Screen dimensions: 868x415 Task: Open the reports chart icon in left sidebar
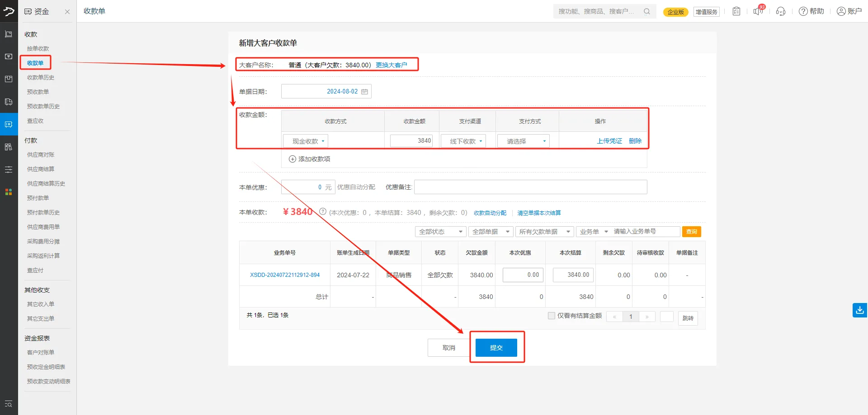pos(8,147)
